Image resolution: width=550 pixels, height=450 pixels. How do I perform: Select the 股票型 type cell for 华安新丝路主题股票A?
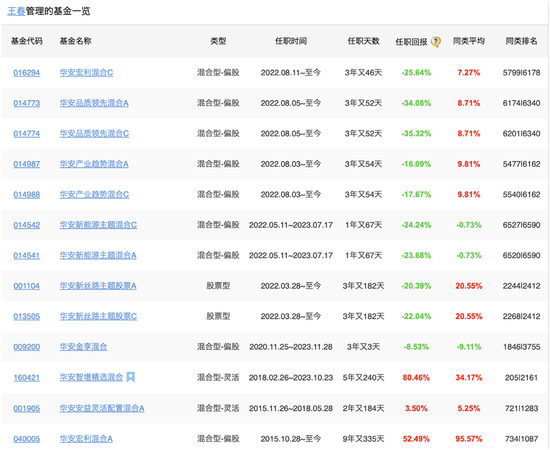218,286
